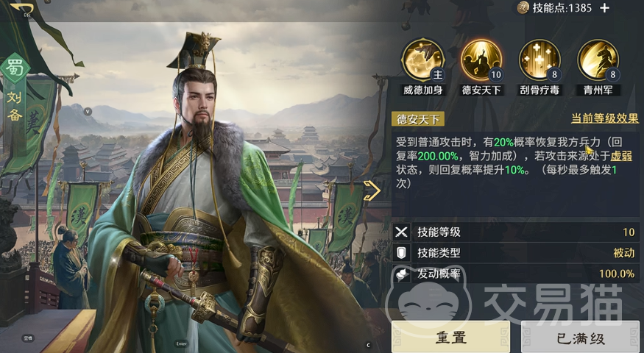Toggle 当前等级效果 level effect view
Image resolution: width=644 pixels, height=353 pixels.
604,118
